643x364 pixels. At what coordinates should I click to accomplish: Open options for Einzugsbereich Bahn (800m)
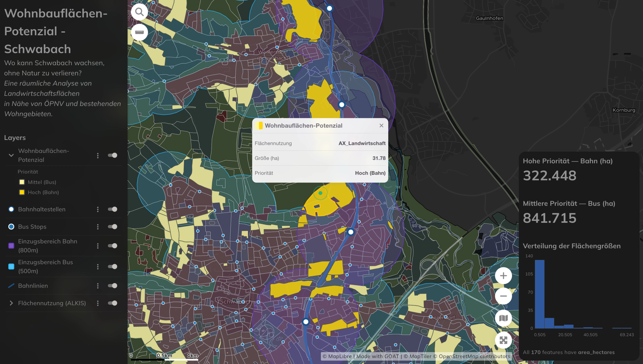[x=98, y=246]
